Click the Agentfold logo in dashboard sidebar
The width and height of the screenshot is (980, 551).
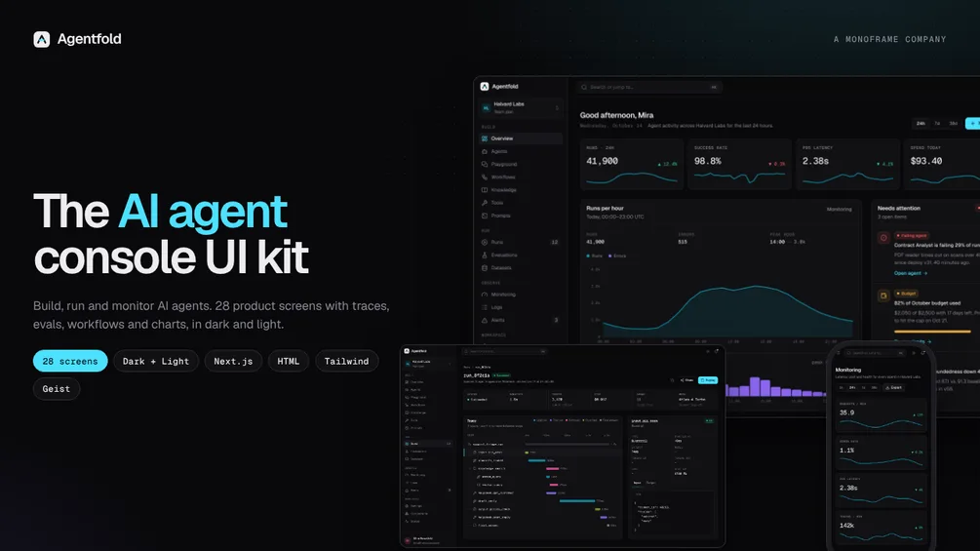coord(485,87)
